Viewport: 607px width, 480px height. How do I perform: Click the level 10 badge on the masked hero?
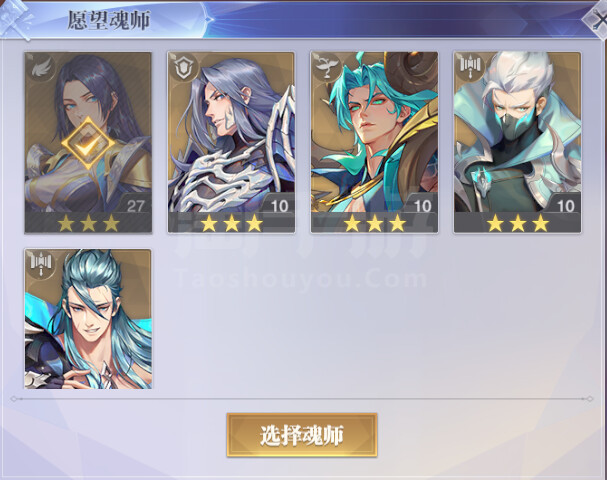click(x=565, y=206)
